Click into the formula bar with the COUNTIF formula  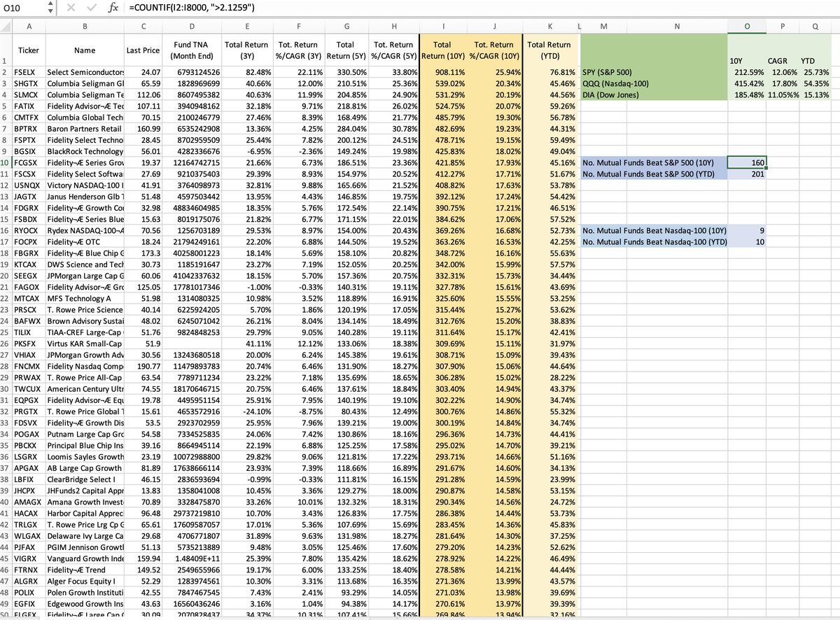click(x=483, y=8)
